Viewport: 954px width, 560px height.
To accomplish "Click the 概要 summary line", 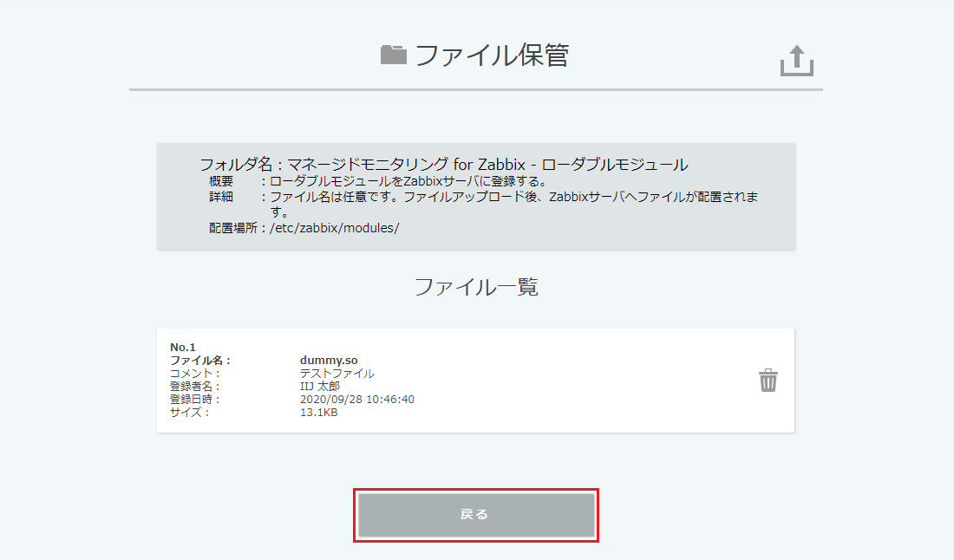I will [x=378, y=181].
